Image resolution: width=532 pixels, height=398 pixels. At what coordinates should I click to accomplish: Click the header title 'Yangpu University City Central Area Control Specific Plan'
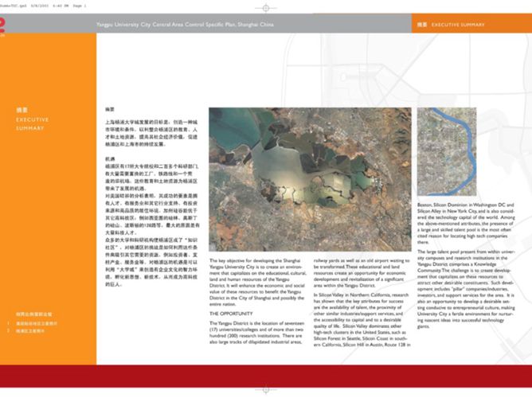click(x=185, y=25)
